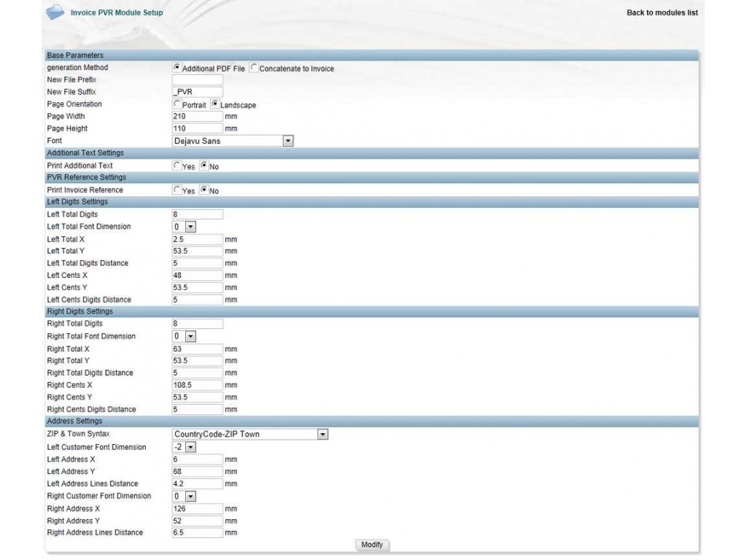Choose Landscape page orientation
The height and width of the screenshot is (560, 747).
click(215, 104)
